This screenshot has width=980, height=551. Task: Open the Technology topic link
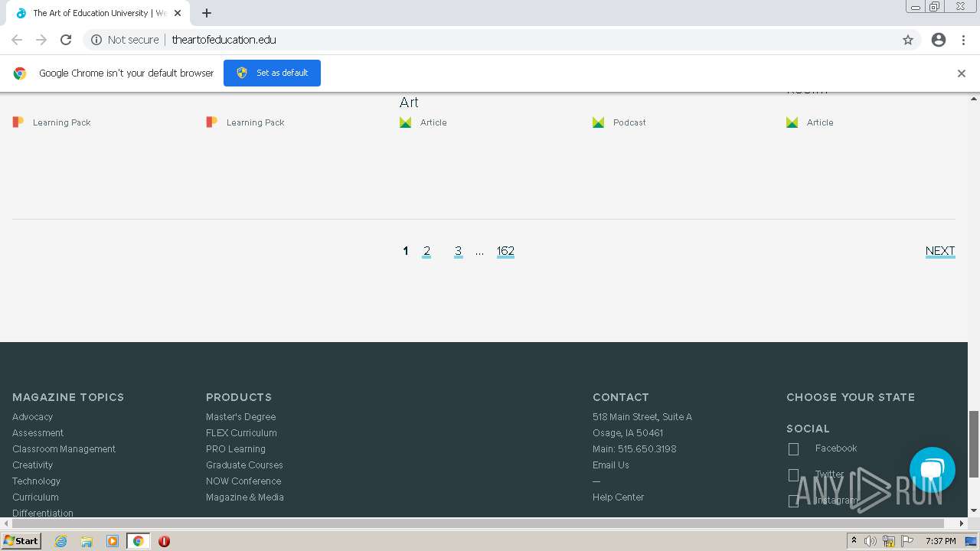click(x=36, y=481)
